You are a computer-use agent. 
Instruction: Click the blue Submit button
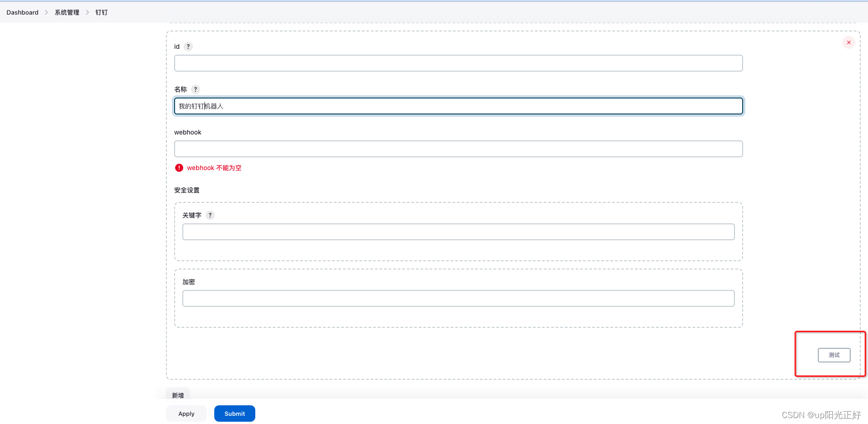pyautogui.click(x=235, y=414)
